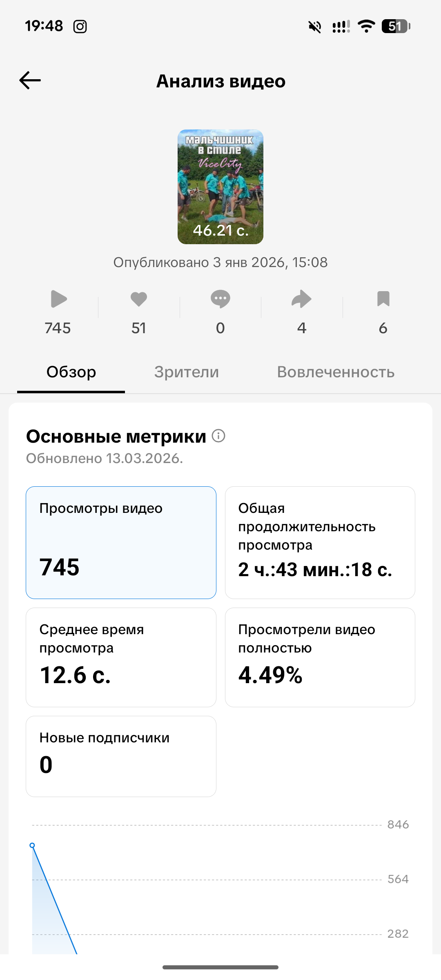Tap the first data point on chart
The width and height of the screenshot is (441, 980).
click(32, 845)
